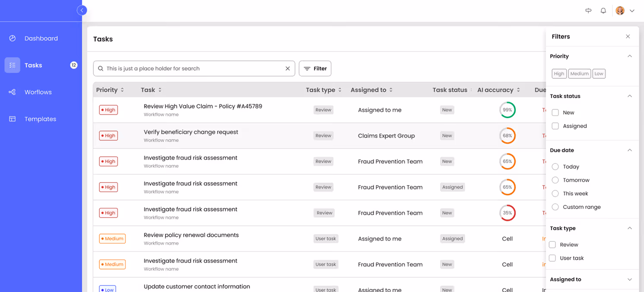Select the Today due date option
This screenshot has width=644, height=292.
555,167
